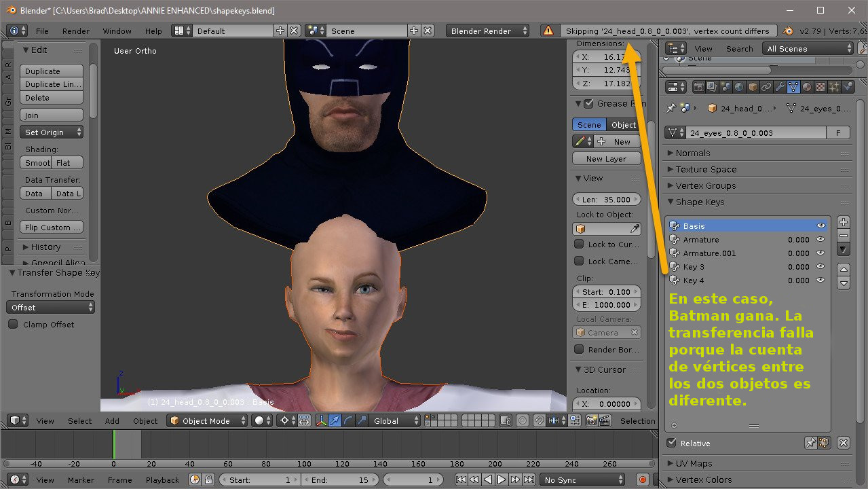Open the Object Mode dropdown
The image size is (868, 489).
[x=207, y=421]
